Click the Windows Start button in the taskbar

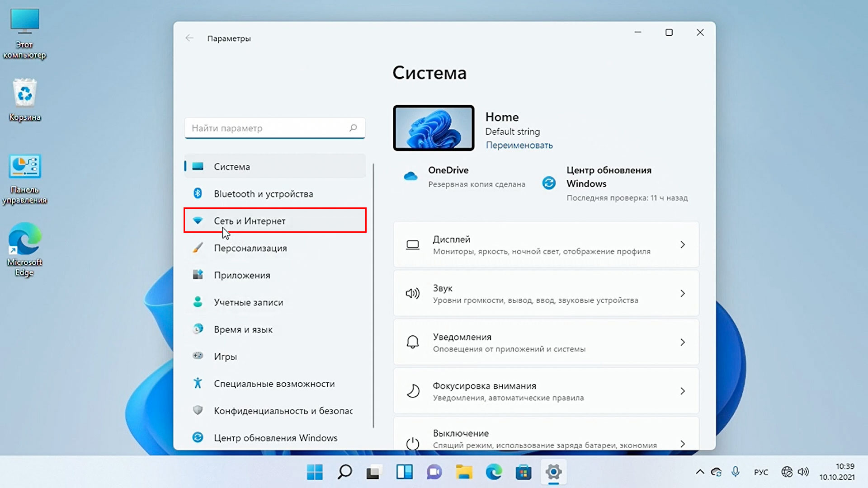315,472
